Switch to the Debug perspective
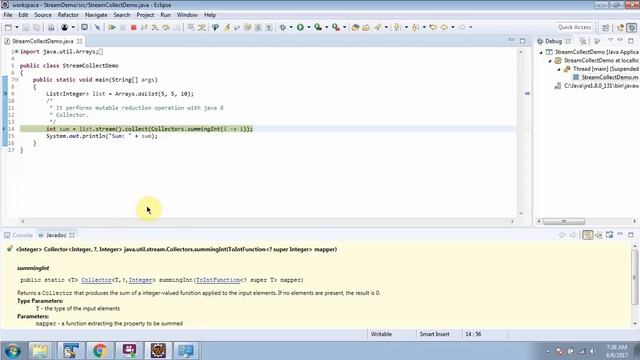This screenshot has height=360, width=640. tap(631, 27)
